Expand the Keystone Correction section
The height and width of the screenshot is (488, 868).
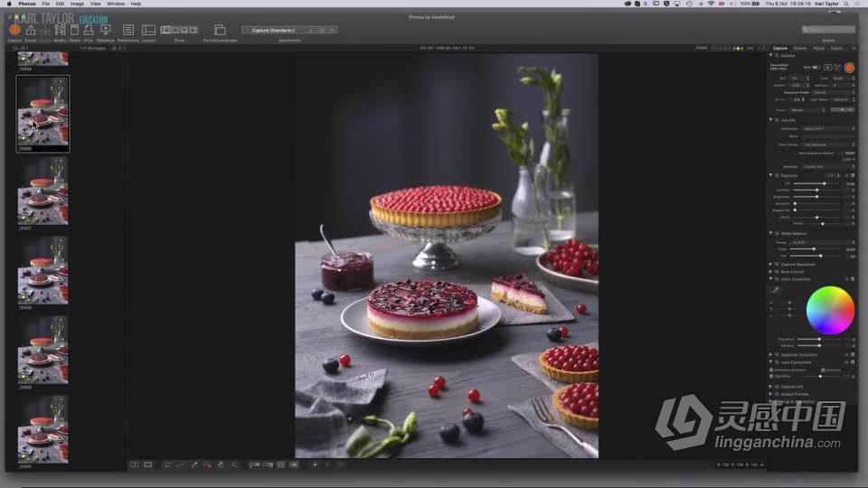point(770,354)
